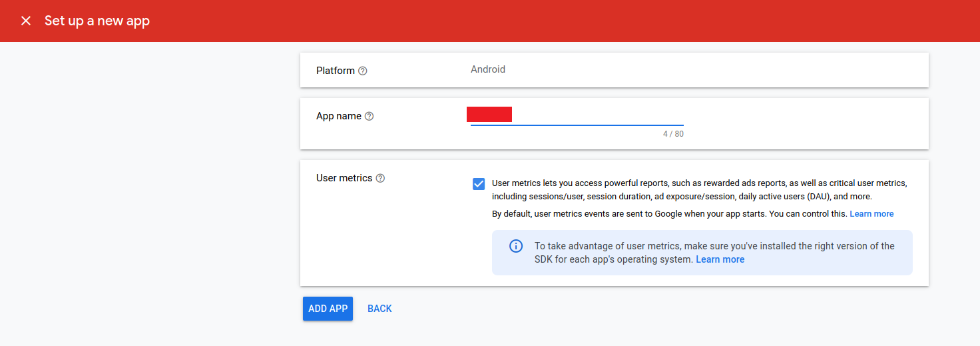Click the App name label text
The height and width of the screenshot is (346, 980).
338,116
